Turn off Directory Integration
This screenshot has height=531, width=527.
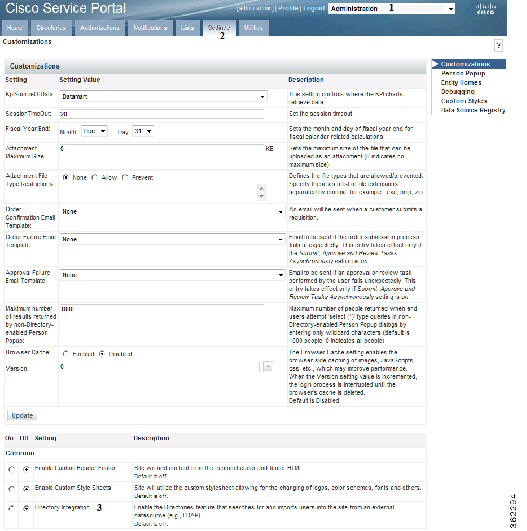[26, 508]
